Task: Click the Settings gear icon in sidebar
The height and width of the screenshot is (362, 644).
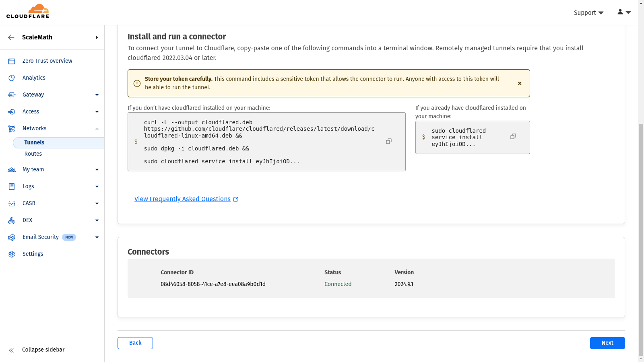Action: [x=12, y=254]
